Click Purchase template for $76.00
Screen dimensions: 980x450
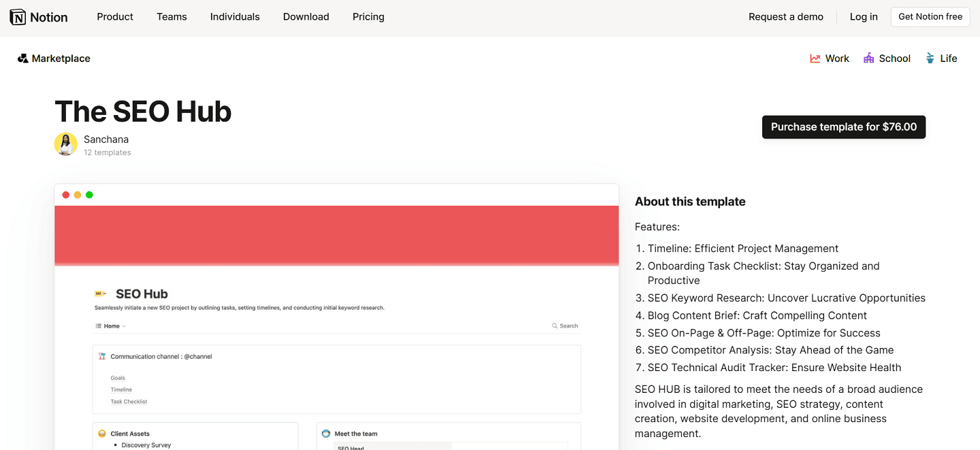843,127
